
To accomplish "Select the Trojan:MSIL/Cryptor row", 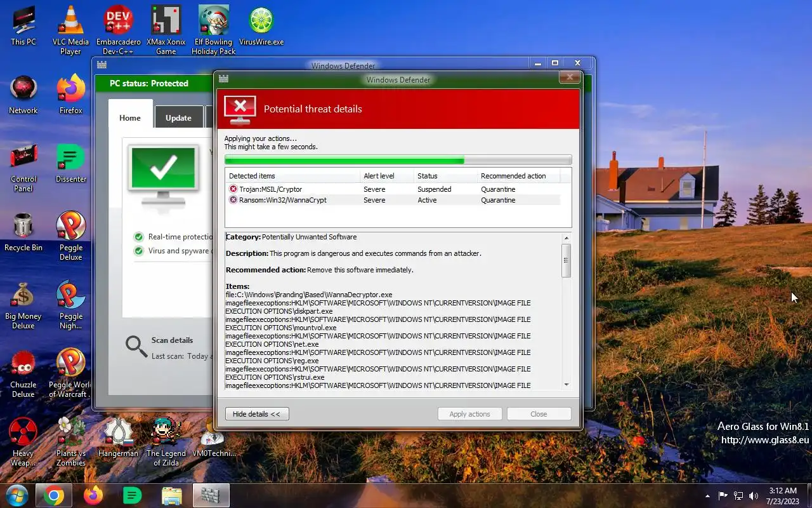I will point(393,189).
